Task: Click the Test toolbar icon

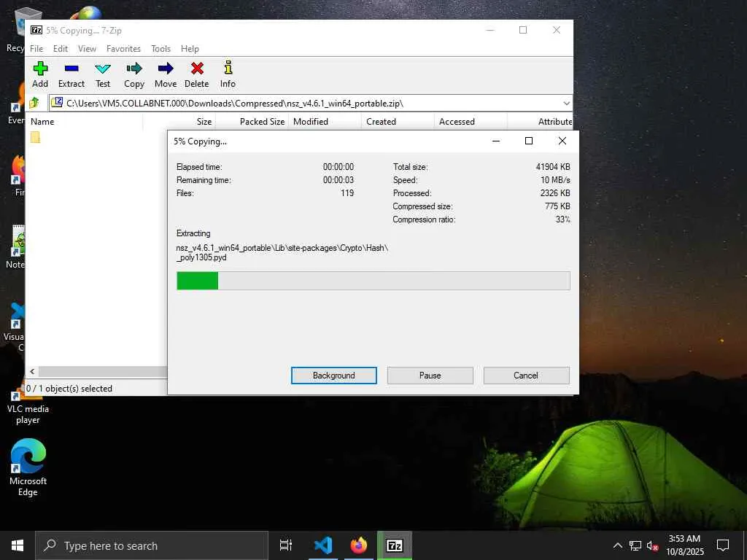Action: click(x=103, y=74)
